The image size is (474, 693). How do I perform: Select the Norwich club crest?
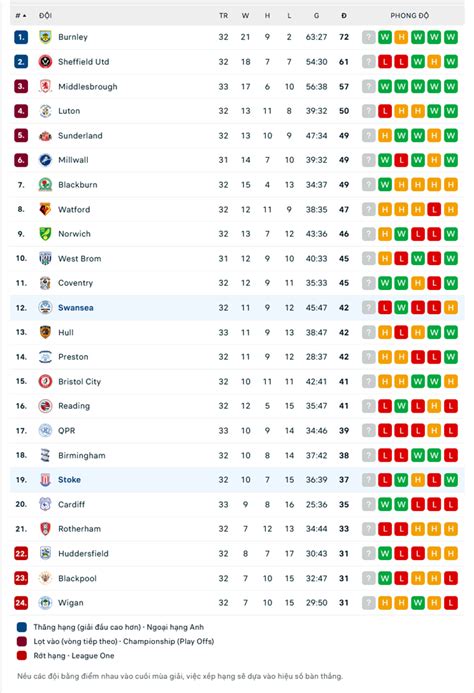tap(45, 234)
